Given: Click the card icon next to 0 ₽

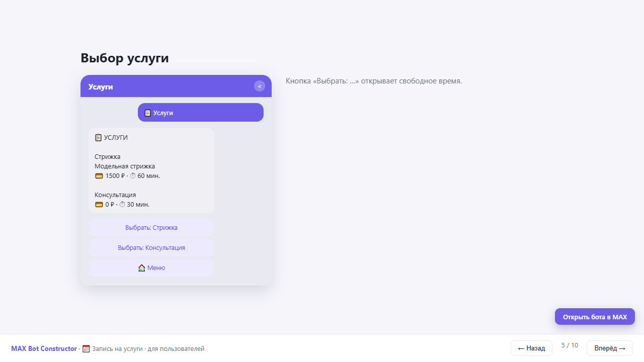Looking at the screenshot, I should pyautogui.click(x=99, y=205).
